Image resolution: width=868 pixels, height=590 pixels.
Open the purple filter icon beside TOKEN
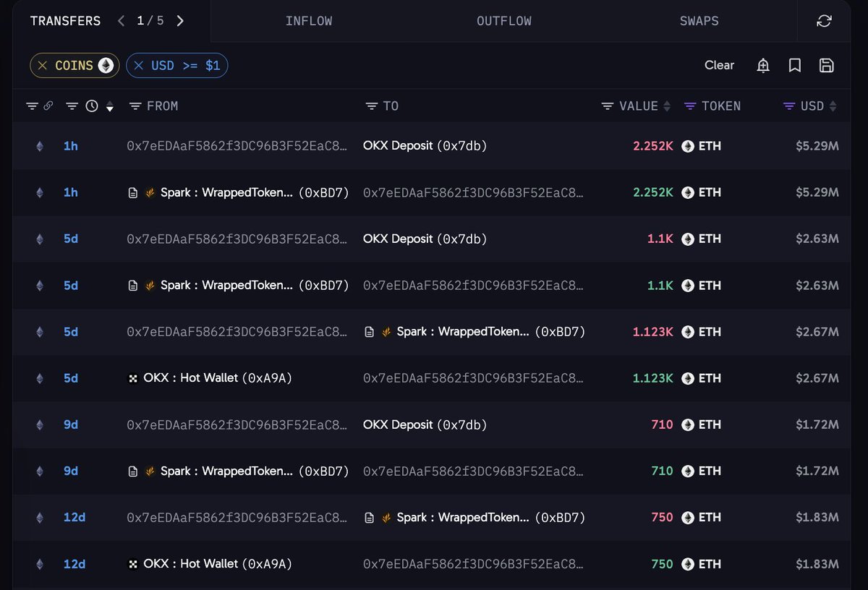click(x=690, y=106)
